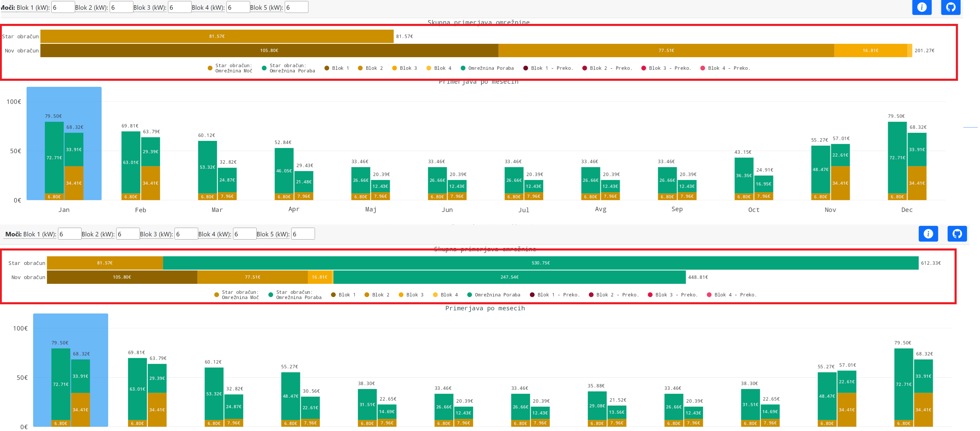Edit the Blok 2 (kW) field in lower toolbar
This screenshot has width=980, height=431.
click(x=128, y=234)
